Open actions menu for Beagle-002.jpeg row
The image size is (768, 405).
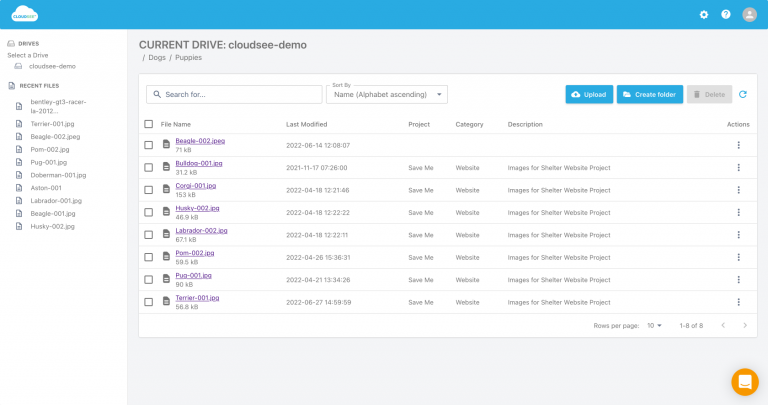[x=739, y=145]
